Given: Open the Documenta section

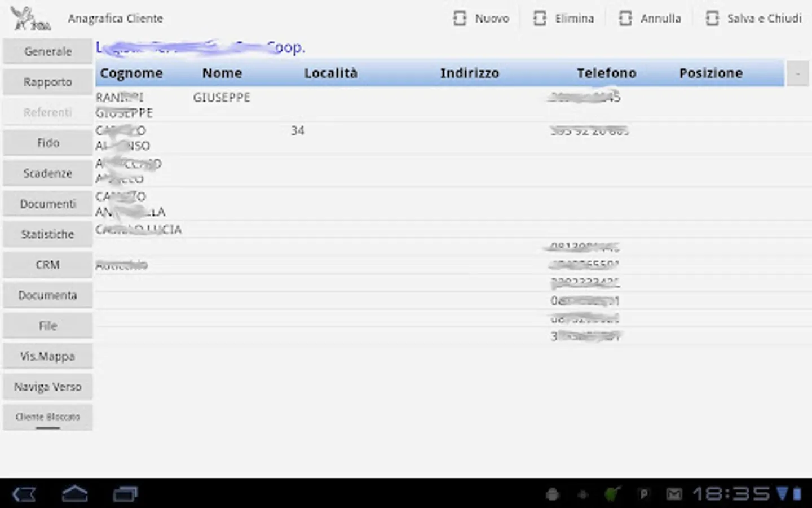Looking at the screenshot, I should 48,295.
